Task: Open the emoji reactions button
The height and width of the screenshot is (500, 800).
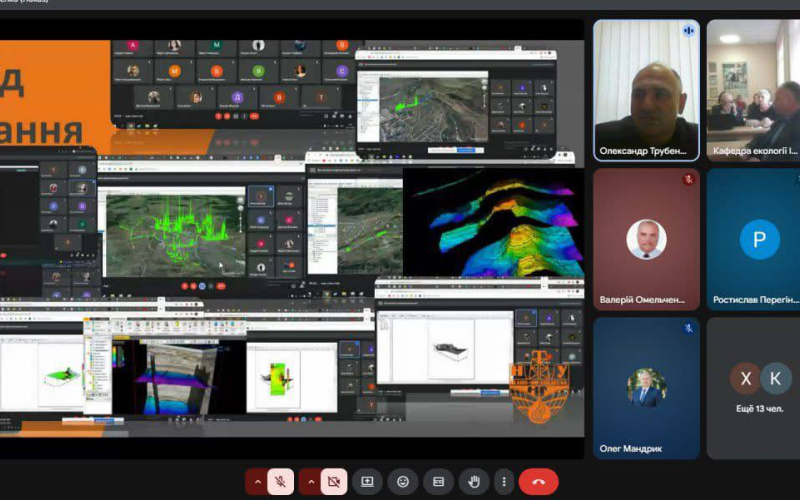Action: tap(403, 482)
